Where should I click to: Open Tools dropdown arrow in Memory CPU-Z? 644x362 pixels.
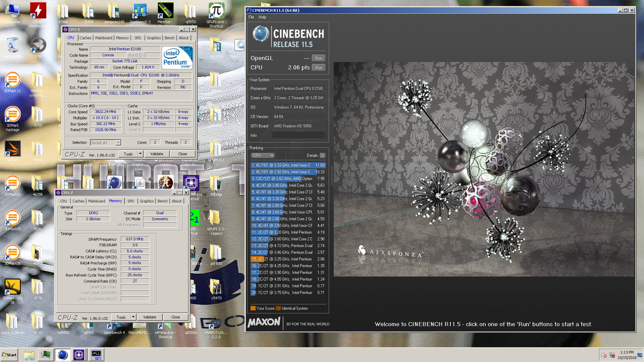pos(133,317)
